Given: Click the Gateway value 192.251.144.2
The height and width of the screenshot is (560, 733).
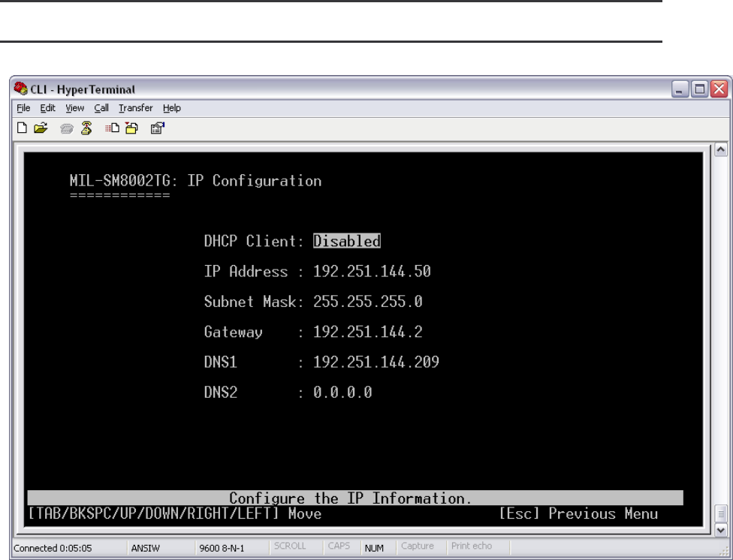Looking at the screenshot, I should tap(368, 332).
